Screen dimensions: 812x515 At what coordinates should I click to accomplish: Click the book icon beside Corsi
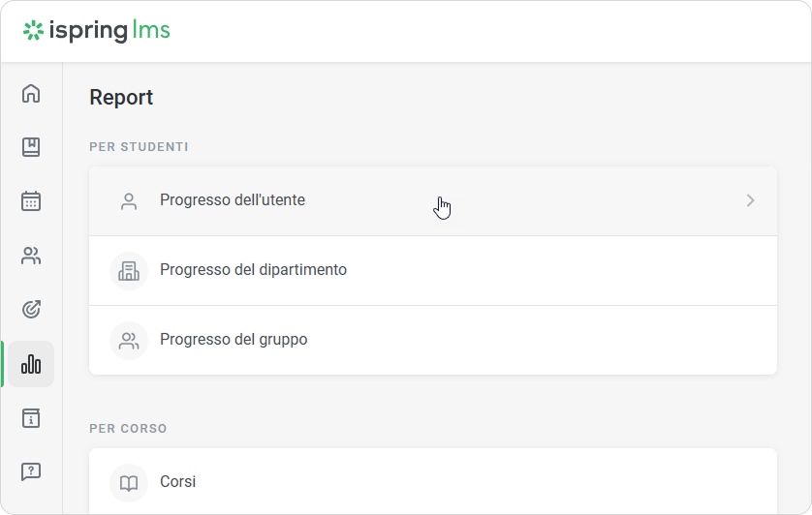(x=129, y=482)
